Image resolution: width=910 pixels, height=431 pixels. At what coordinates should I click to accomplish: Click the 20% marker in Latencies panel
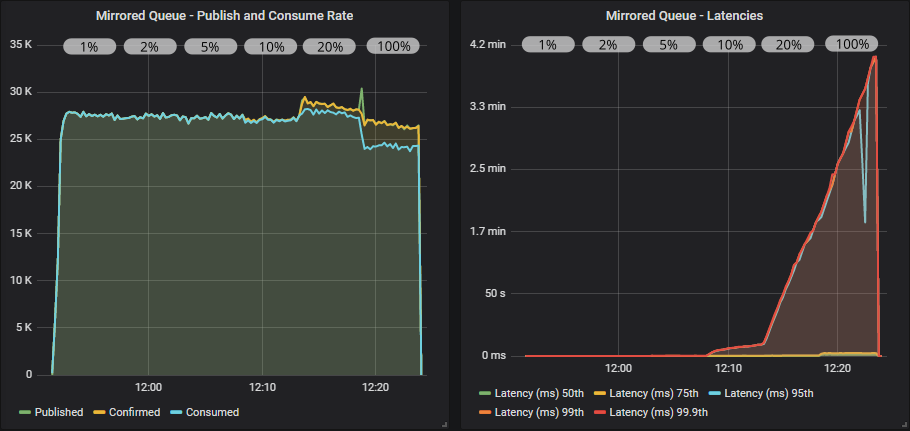tap(788, 44)
